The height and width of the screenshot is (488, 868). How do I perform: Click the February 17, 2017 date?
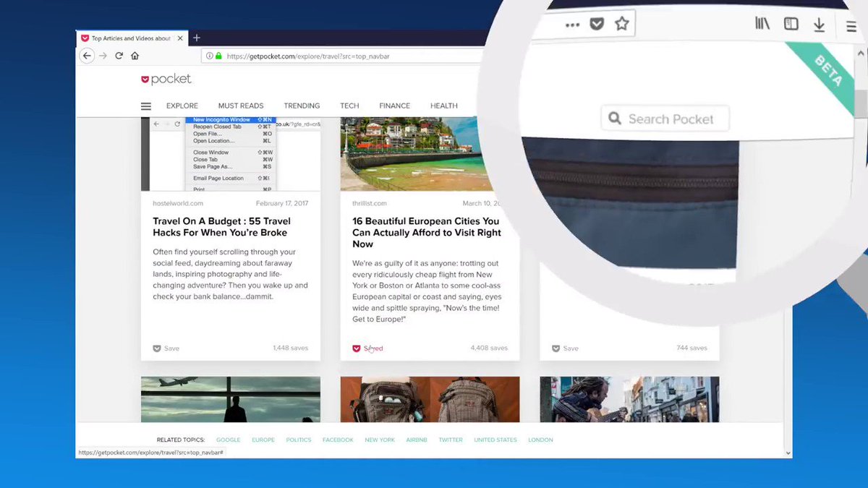[282, 204]
